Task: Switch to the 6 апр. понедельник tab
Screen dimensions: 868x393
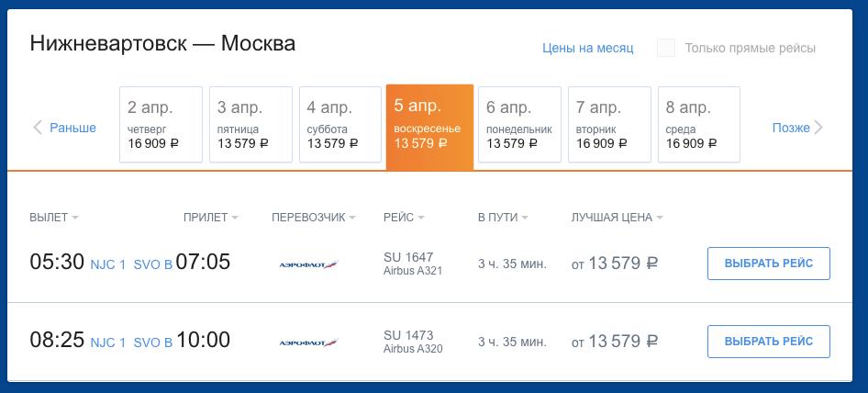Action: tap(519, 124)
